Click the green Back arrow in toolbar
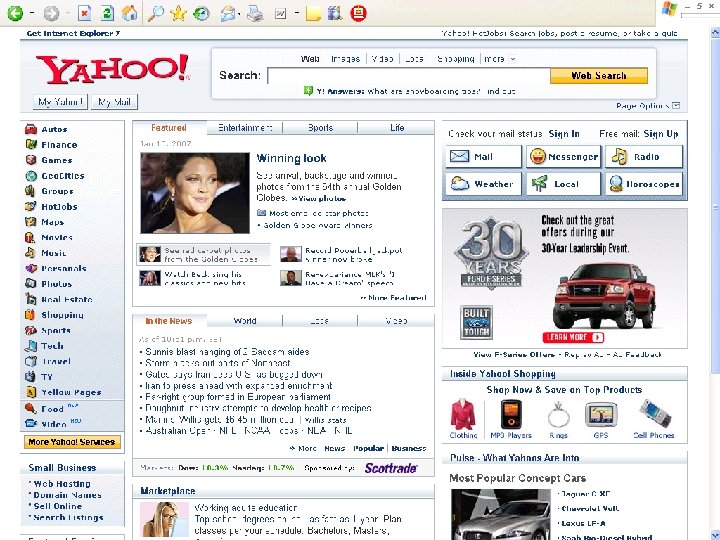This screenshot has height=540, width=720. (14, 13)
